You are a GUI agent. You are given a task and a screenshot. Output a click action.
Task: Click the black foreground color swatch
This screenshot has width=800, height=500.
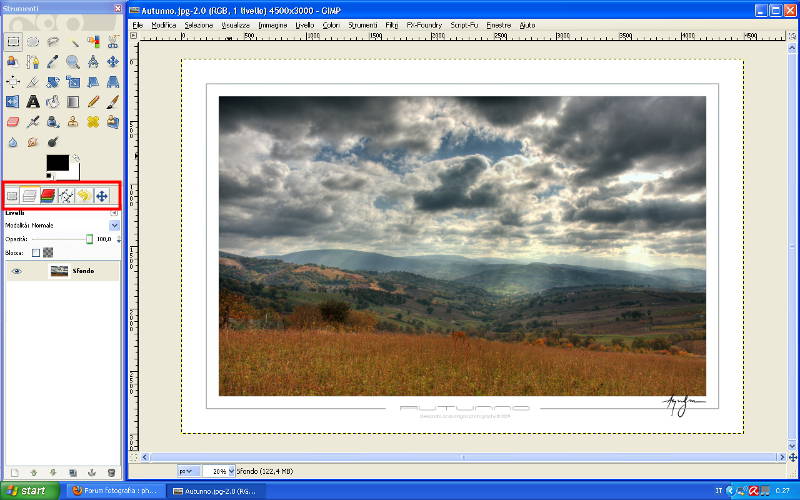coord(58,163)
